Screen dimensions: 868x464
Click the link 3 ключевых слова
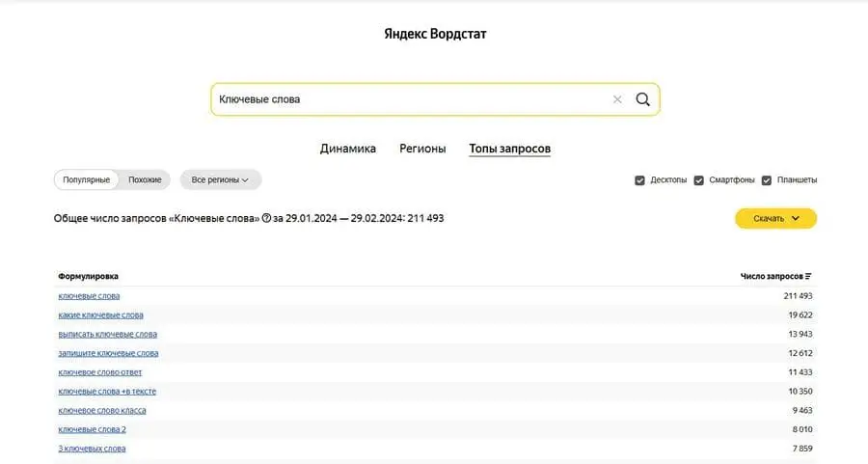[x=92, y=450]
